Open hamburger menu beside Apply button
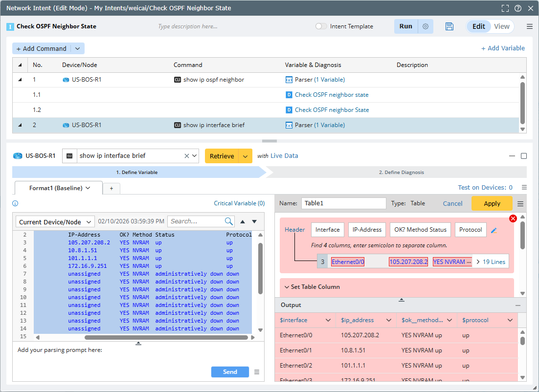Image resolution: width=539 pixels, height=392 pixels. (x=520, y=204)
